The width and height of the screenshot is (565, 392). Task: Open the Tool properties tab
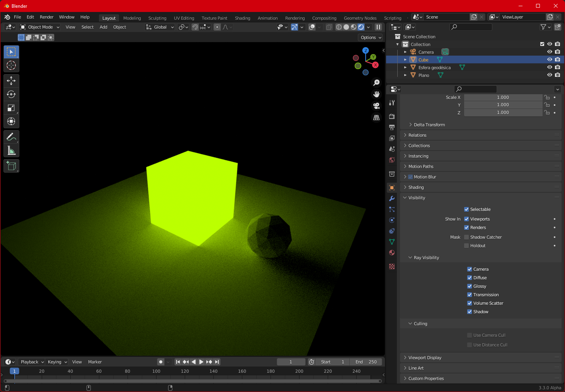pyautogui.click(x=392, y=103)
